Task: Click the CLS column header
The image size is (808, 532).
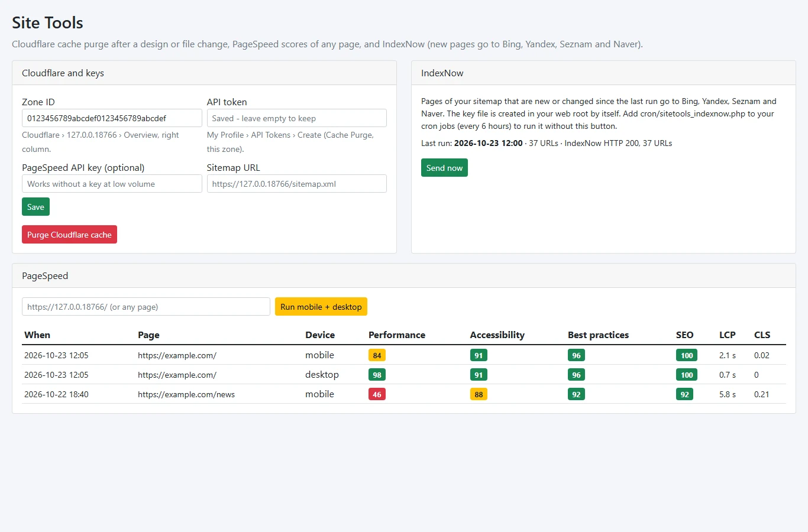Action: [762, 335]
